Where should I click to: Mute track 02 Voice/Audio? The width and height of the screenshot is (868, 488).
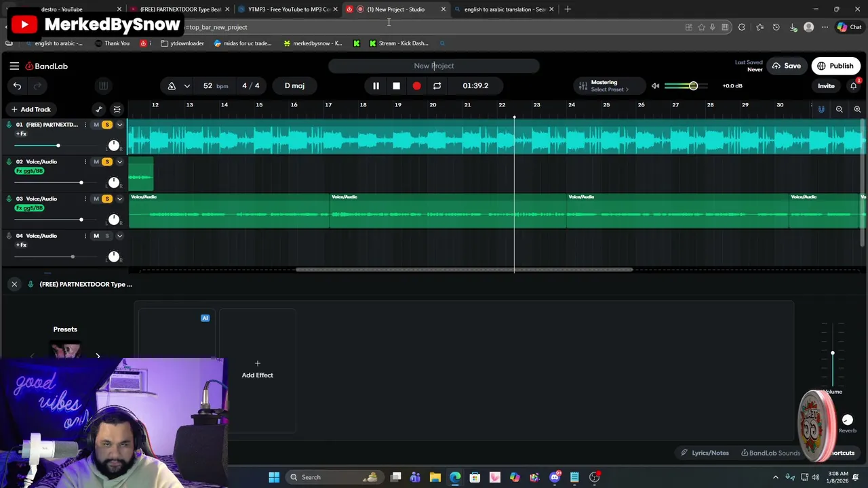point(96,162)
